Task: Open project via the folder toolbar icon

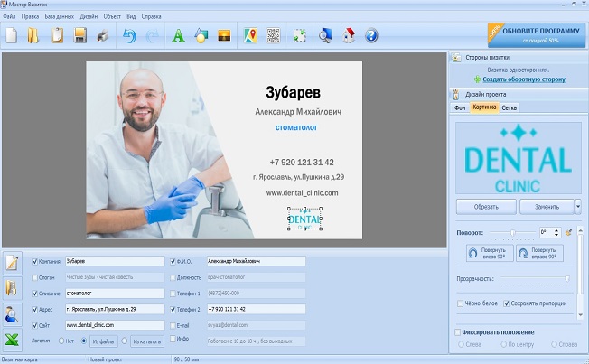Action: 33,35
